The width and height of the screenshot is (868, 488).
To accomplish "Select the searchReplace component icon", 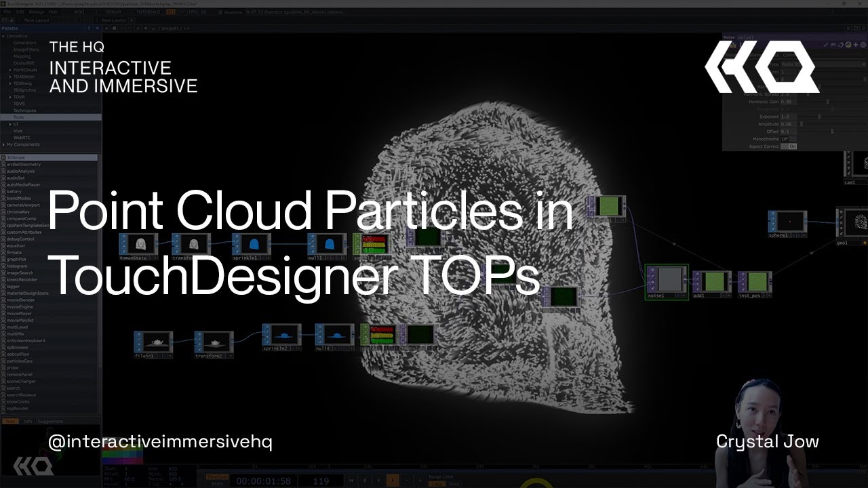I will [x=3, y=395].
